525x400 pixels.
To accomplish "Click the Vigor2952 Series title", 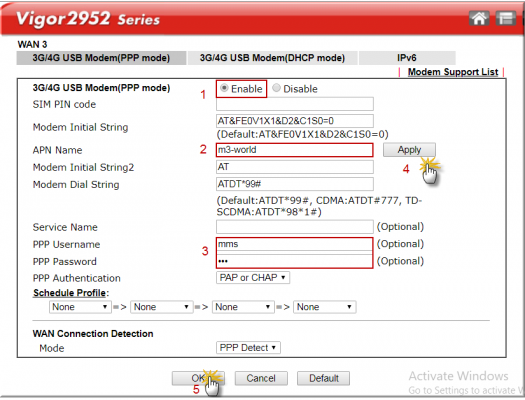I will click(88, 19).
